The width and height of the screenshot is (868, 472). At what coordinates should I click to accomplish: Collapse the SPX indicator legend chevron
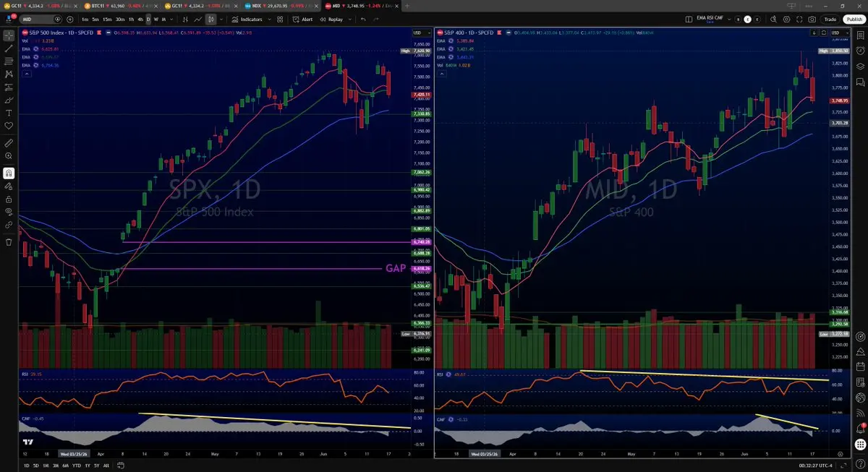(26, 73)
